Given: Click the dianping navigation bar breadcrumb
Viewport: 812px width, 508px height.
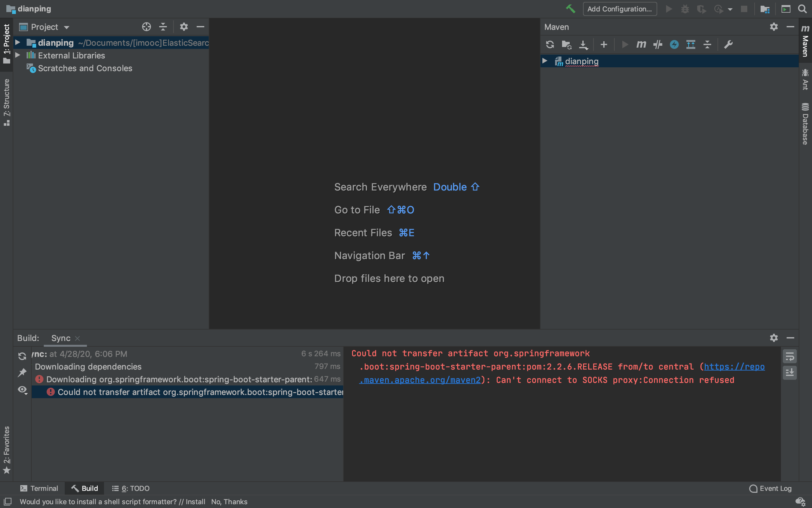Looking at the screenshot, I should pos(29,9).
